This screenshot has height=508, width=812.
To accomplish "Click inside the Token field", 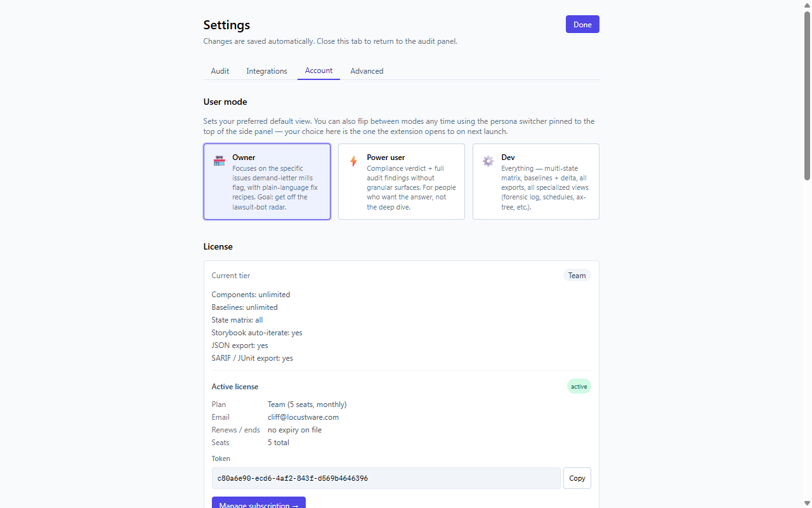I will click(386, 478).
